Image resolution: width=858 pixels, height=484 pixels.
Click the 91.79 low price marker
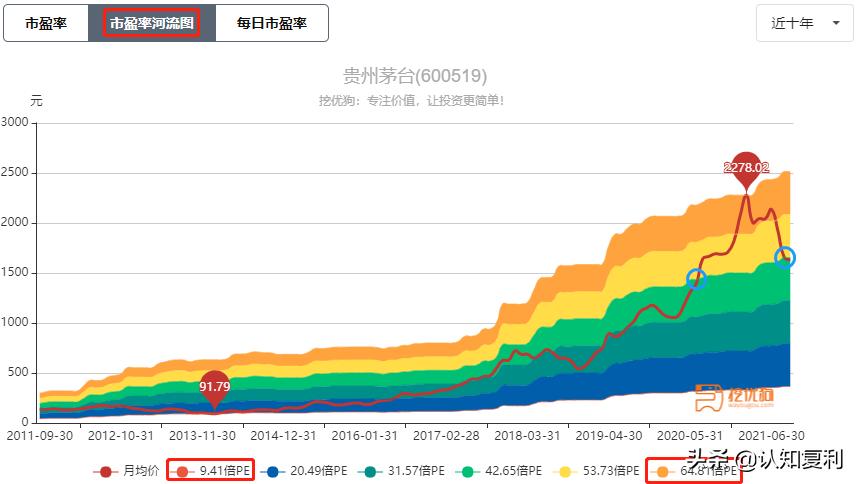(x=214, y=387)
